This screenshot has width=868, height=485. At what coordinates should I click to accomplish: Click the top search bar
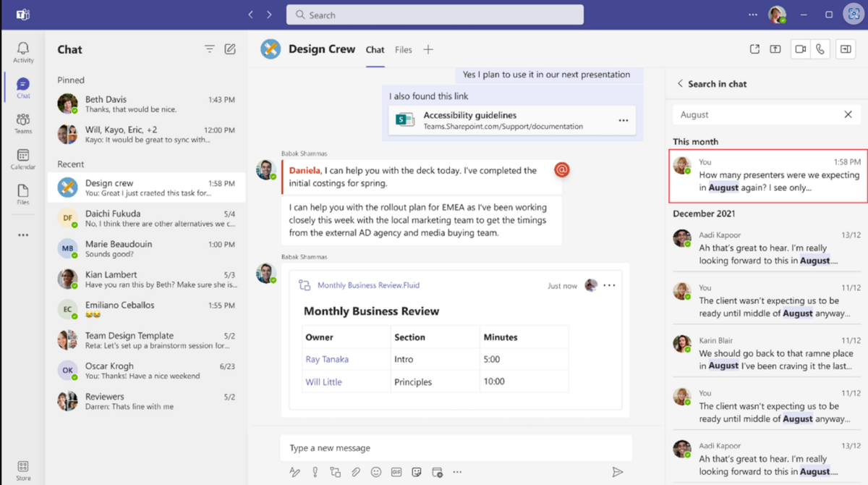pyautogui.click(x=435, y=14)
